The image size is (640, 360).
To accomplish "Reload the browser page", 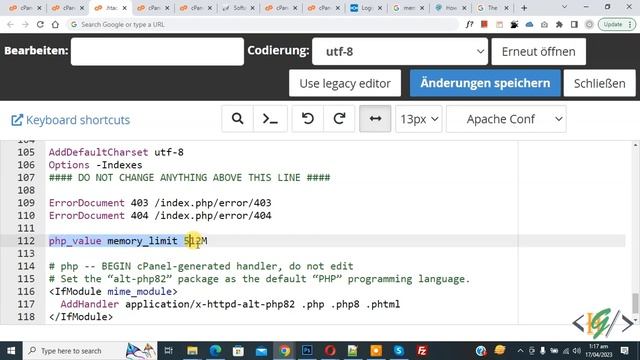I will (x=40, y=24).
